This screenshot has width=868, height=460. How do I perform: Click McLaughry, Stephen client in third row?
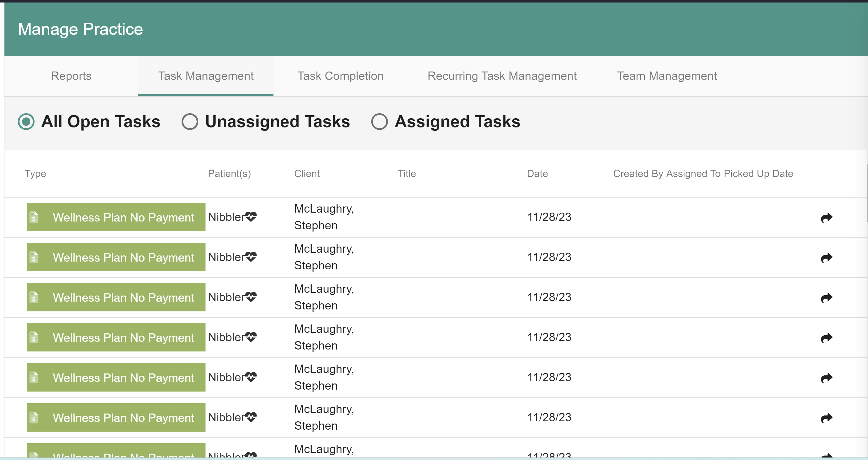[324, 297]
